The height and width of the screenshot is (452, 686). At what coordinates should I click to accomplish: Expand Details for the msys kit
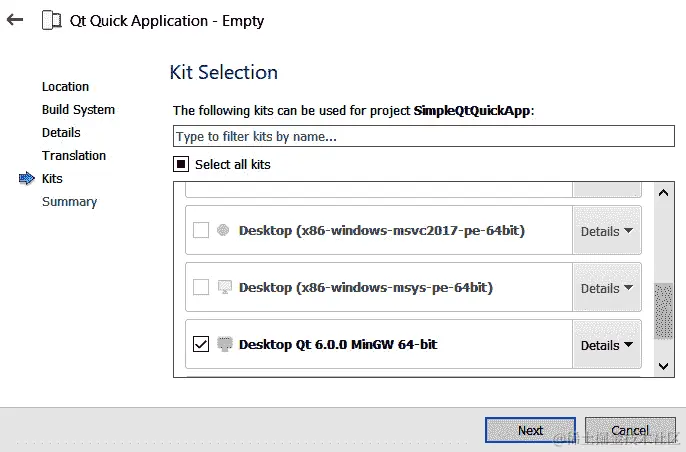[607, 288]
